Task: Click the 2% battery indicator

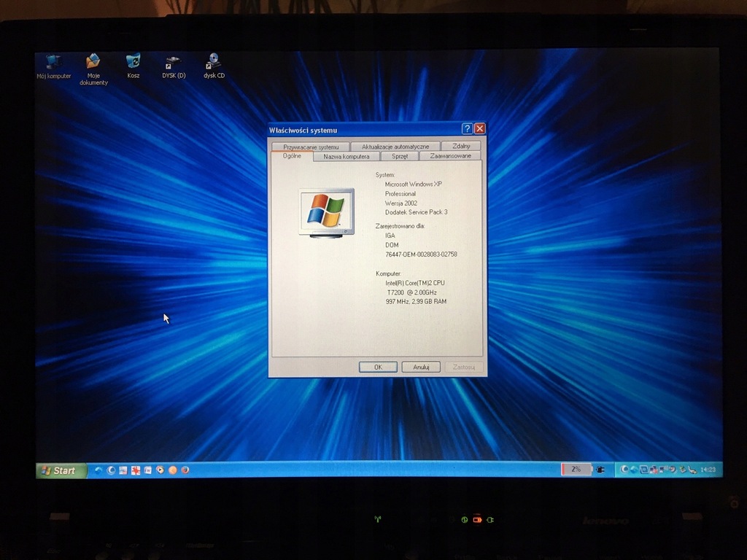Action: point(576,469)
